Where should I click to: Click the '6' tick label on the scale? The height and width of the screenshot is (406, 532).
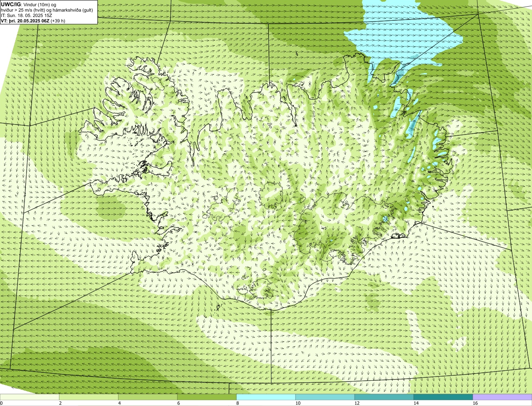[x=178, y=403]
